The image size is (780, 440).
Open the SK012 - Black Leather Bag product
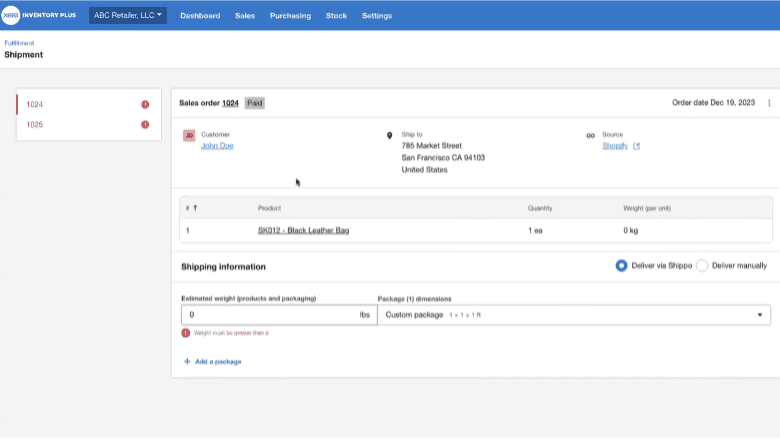pyautogui.click(x=303, y=230)
